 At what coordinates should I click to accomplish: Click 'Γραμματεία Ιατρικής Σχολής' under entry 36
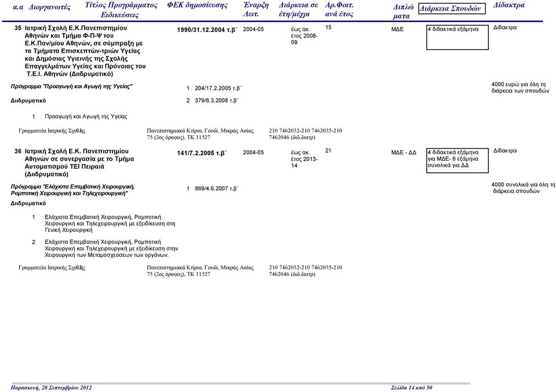pos(52,268)
